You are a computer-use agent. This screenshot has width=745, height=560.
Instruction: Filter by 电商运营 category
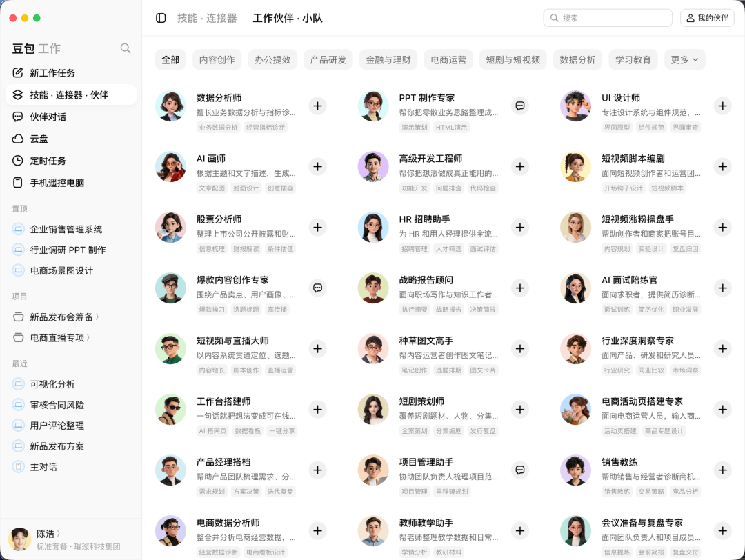448,60
